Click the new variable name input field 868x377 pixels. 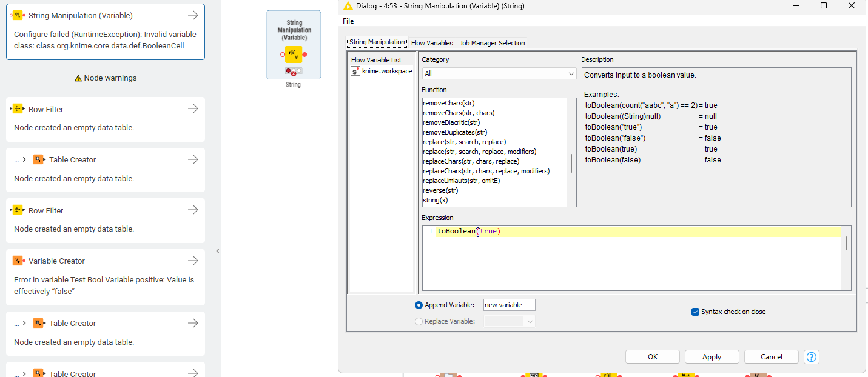pos(509,305)
